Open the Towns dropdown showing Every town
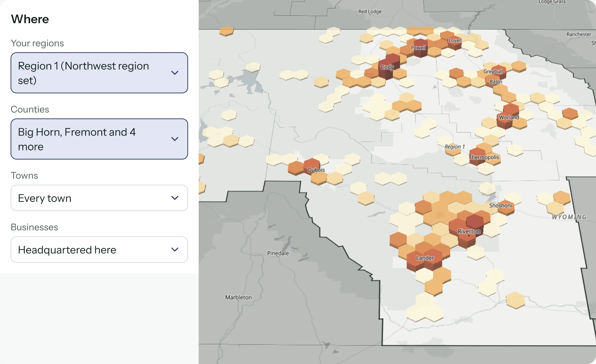This screenshot has width=596, height=364. pyautogui.click(x=99, y=198)
